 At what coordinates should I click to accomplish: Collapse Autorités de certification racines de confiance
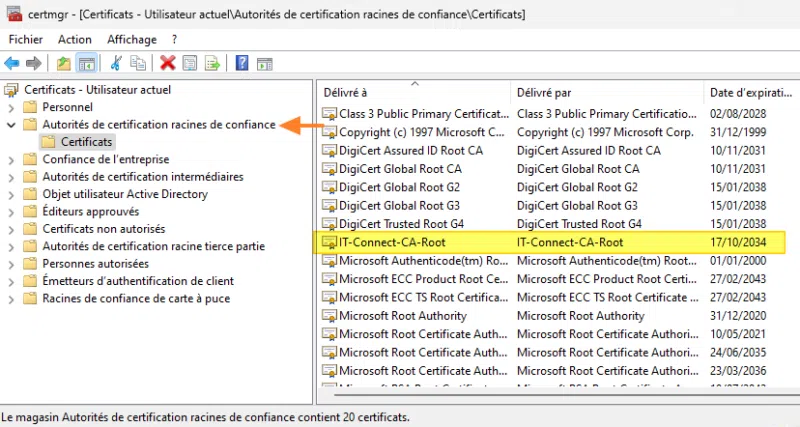[11, 125]
